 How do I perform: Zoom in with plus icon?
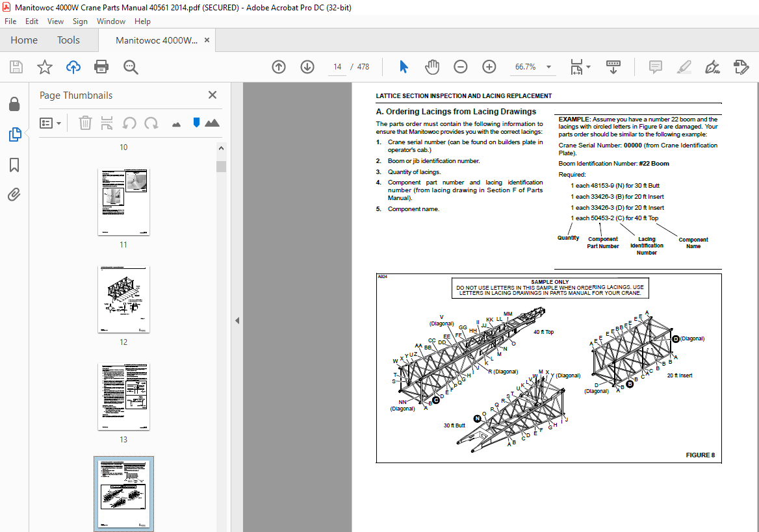tap(489, 67)
